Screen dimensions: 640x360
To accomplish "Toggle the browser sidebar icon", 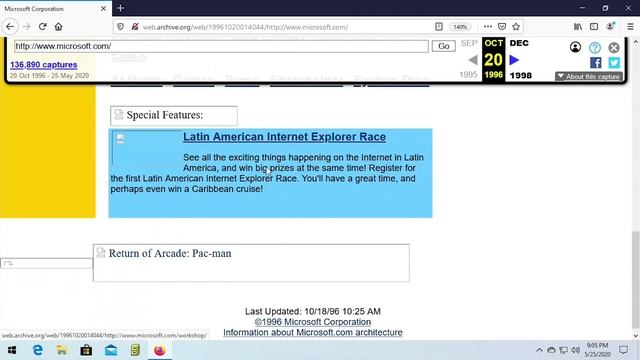I will [x=594, y=27].
